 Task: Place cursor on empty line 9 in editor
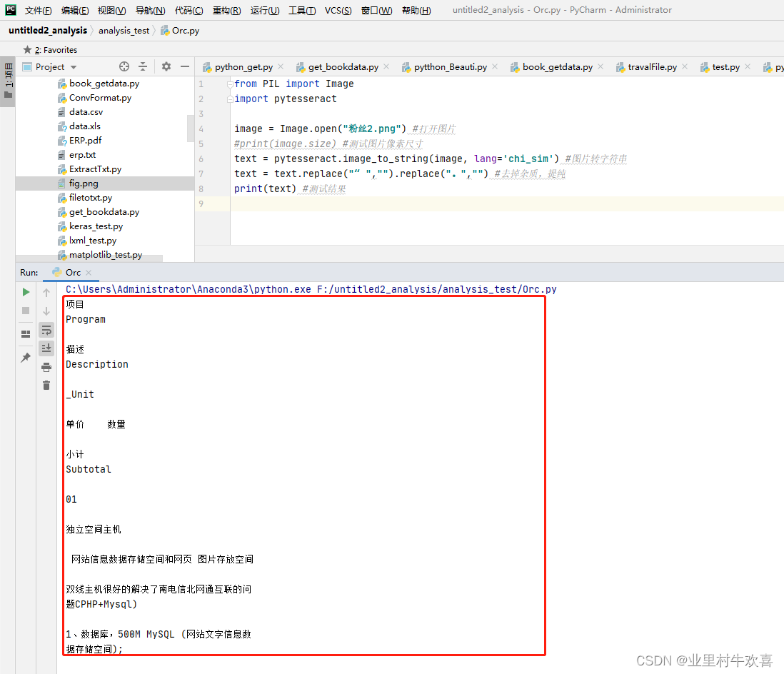click(507, 204)
